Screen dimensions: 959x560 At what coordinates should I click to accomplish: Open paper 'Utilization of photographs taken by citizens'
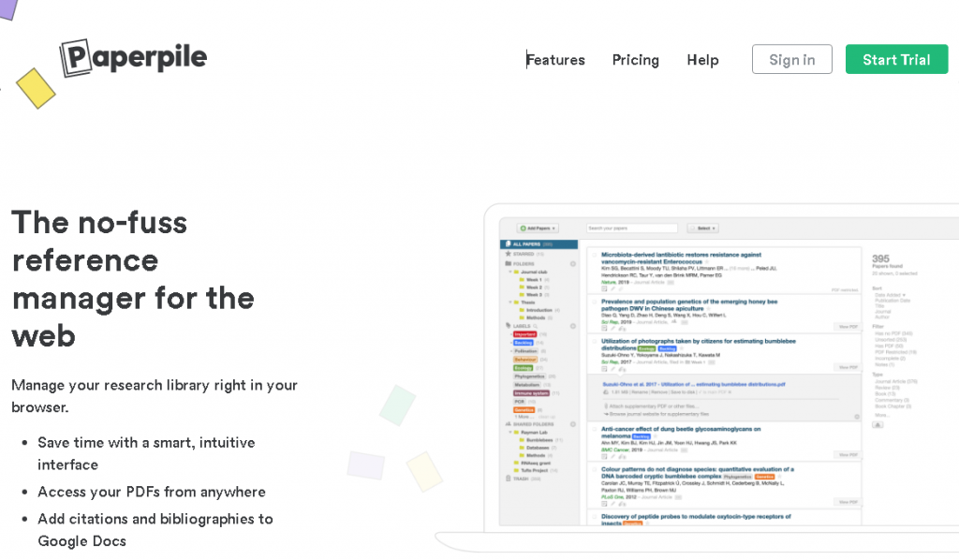coord(699,345)
